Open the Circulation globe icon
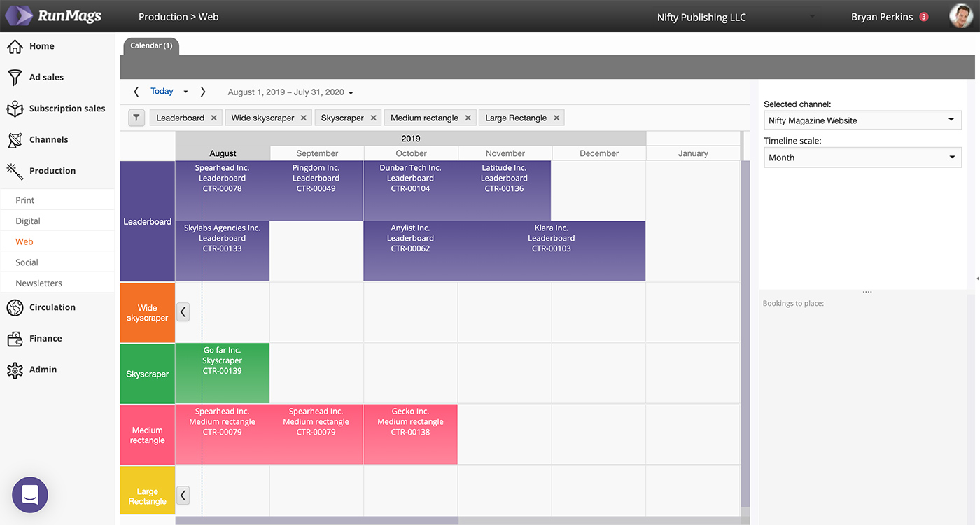The height and width of the screenshot is (525, 980). [x=15, y=307]
